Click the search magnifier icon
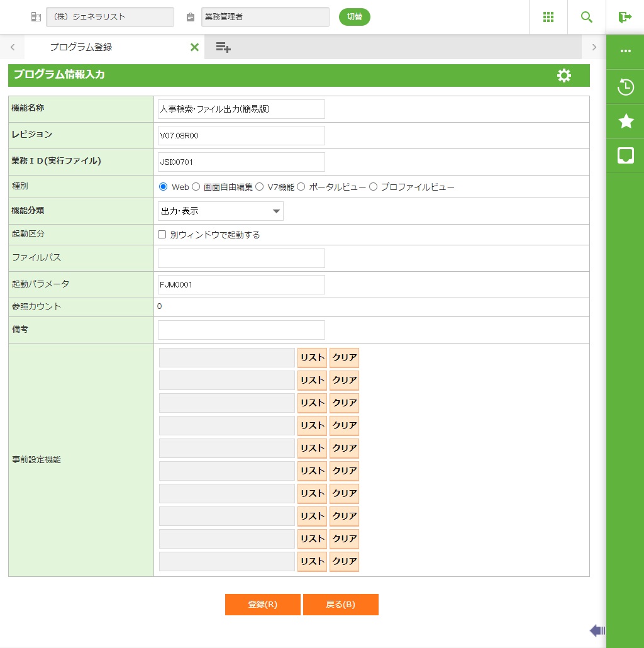The width and height of the screenshot is (644, 648). (x=586, y=17)
